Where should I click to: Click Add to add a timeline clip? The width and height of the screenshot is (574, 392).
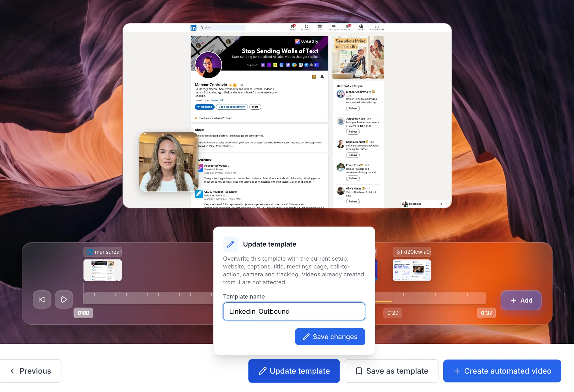[521, 300]
